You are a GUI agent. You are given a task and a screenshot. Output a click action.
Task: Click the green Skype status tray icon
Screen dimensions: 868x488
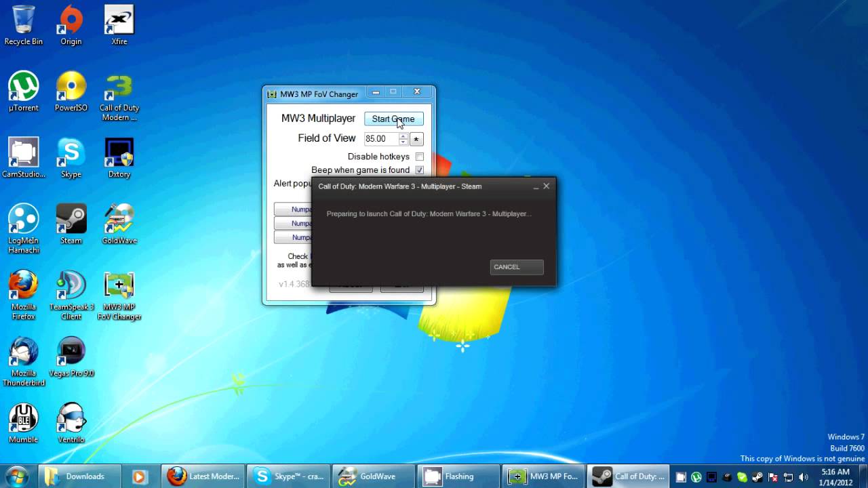[x=742, y=477]
